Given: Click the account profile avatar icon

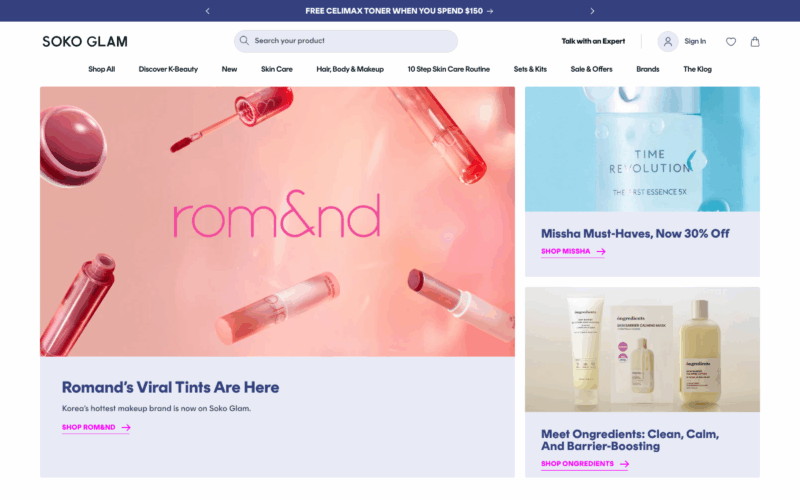Looking at the screenshot, I should pos(667,41).
